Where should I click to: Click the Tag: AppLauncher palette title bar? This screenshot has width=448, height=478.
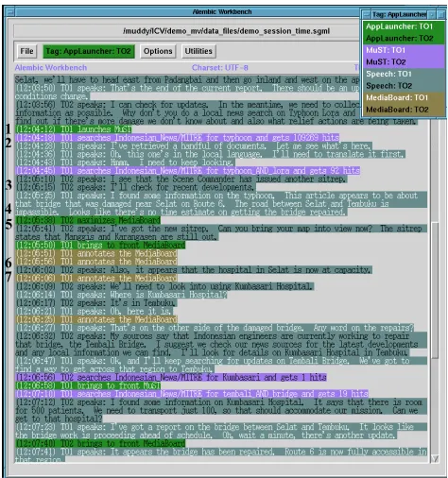pos(399,14)
